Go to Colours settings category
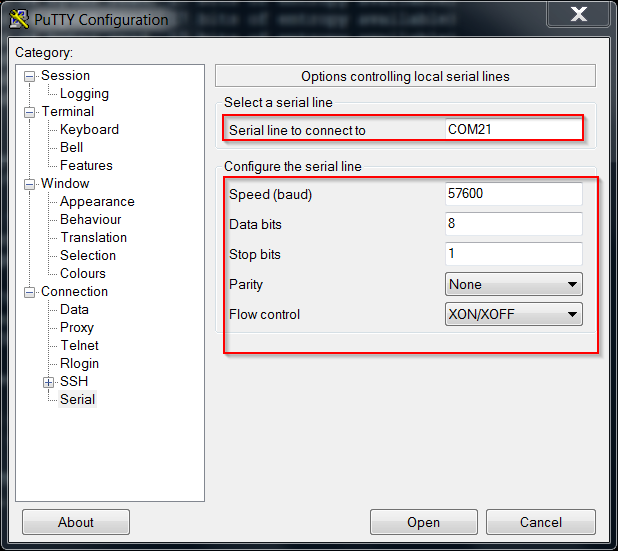The image size is (618, 551). pyautogui.click(x=82, y=274)
